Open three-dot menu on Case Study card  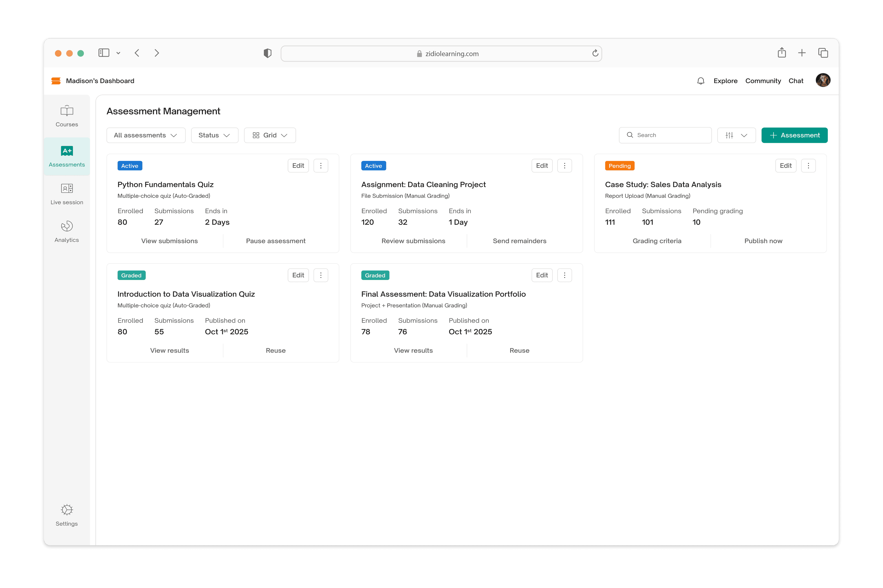pos(808,166)
